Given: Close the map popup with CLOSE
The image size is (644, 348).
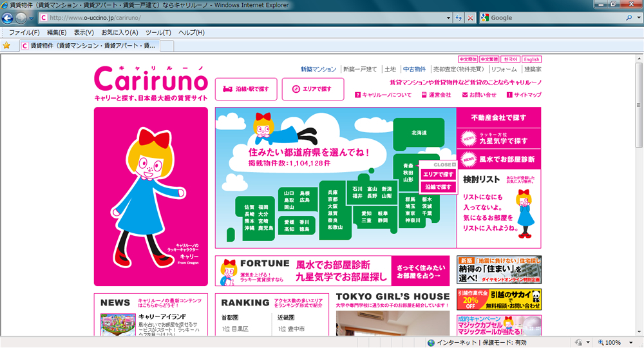Looking at the screenshot, I should 444,164.
